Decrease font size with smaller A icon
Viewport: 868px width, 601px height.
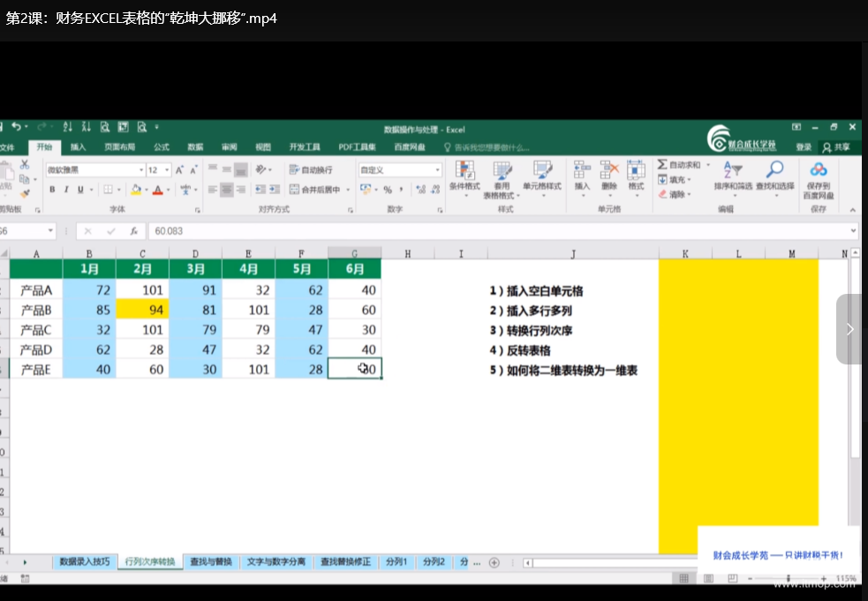coord(193,170)
